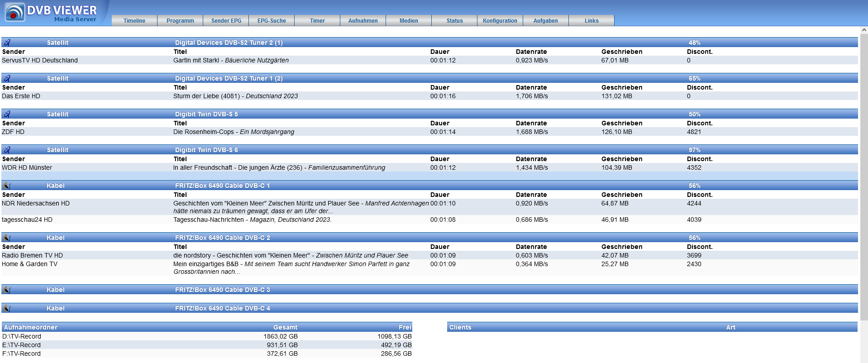
Task: Click cable icon for FRITZ!Box DVB-C 2
Action: click(7, 238)
